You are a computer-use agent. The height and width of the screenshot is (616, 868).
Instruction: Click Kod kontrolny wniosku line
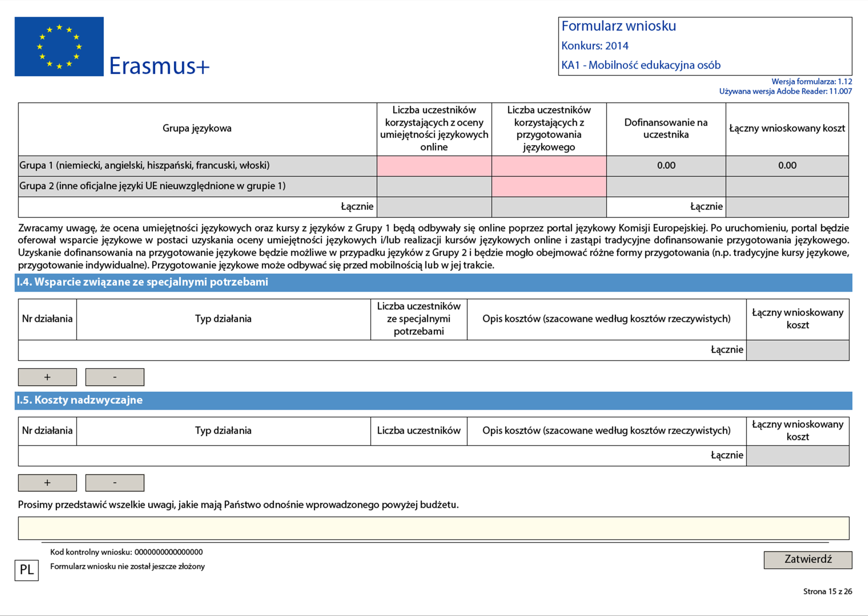[x=126, y=552]
